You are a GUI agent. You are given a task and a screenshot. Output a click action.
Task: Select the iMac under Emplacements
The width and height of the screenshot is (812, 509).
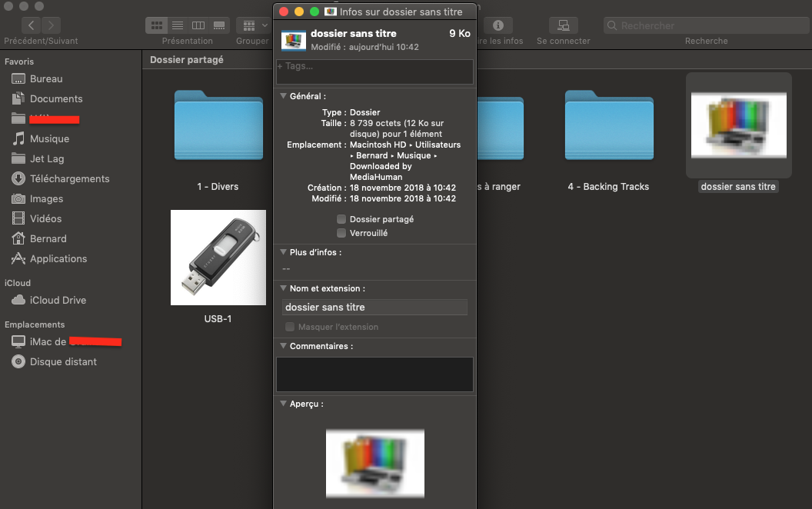(66, 341)
